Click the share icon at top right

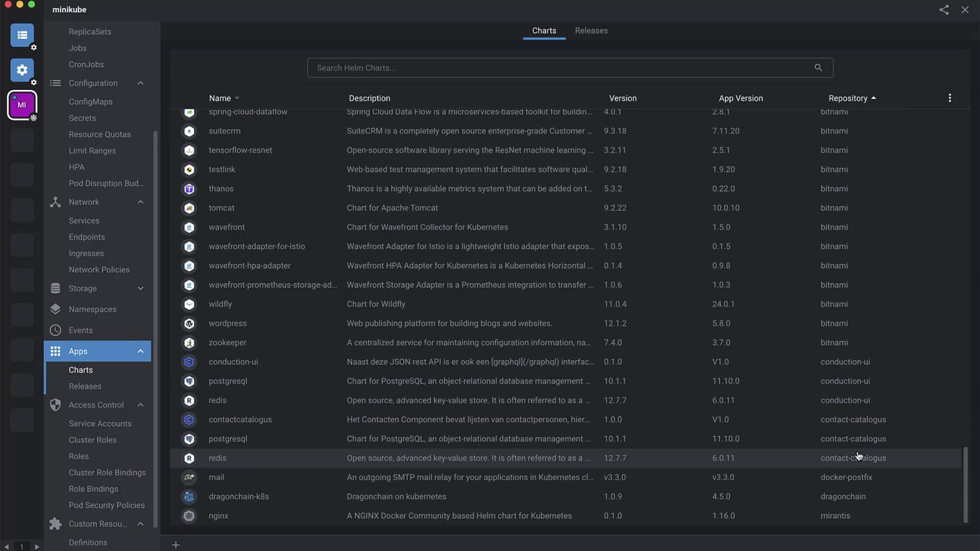coord(944,10)
